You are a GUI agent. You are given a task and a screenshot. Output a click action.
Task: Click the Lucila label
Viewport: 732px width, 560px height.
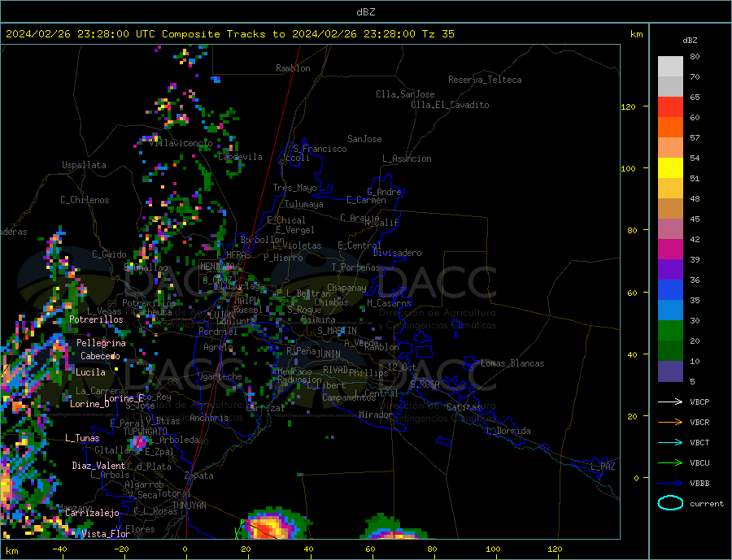coord(90,372)
